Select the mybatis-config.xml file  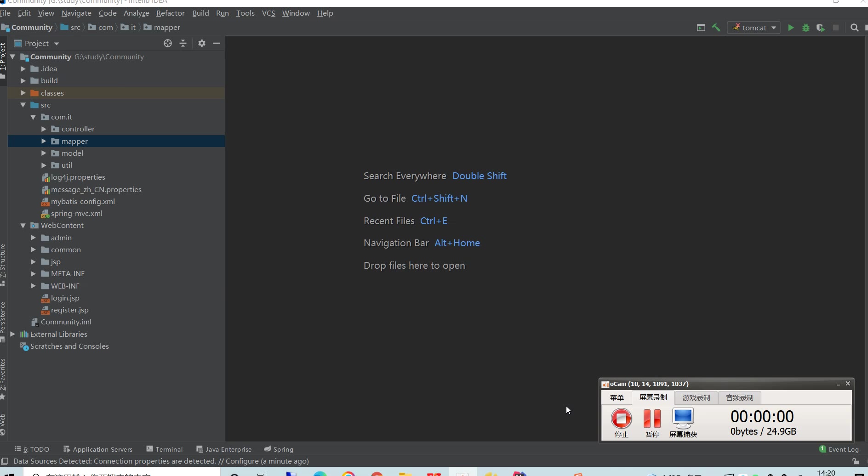click(x=83, y=201)
